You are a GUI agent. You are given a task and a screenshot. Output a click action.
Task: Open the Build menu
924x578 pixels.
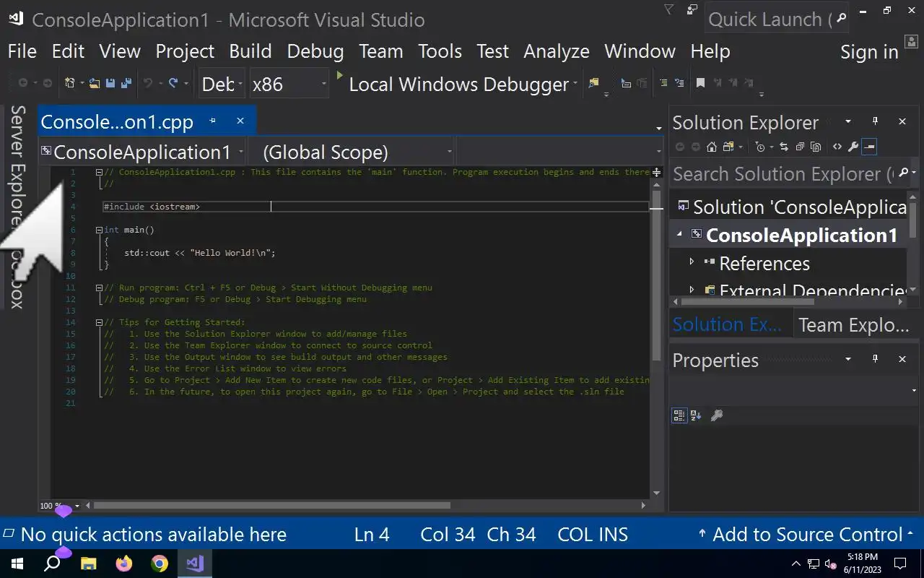point(250,51)
